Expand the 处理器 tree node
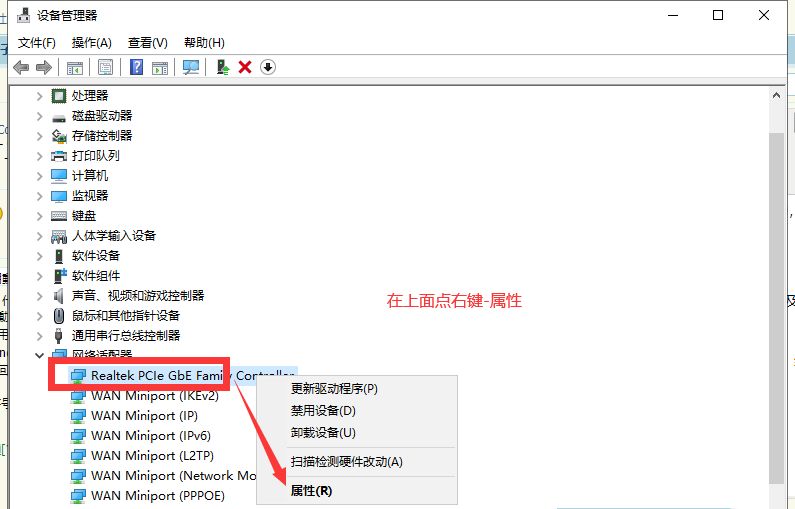The image size is (795, 509). pos(40,96)
